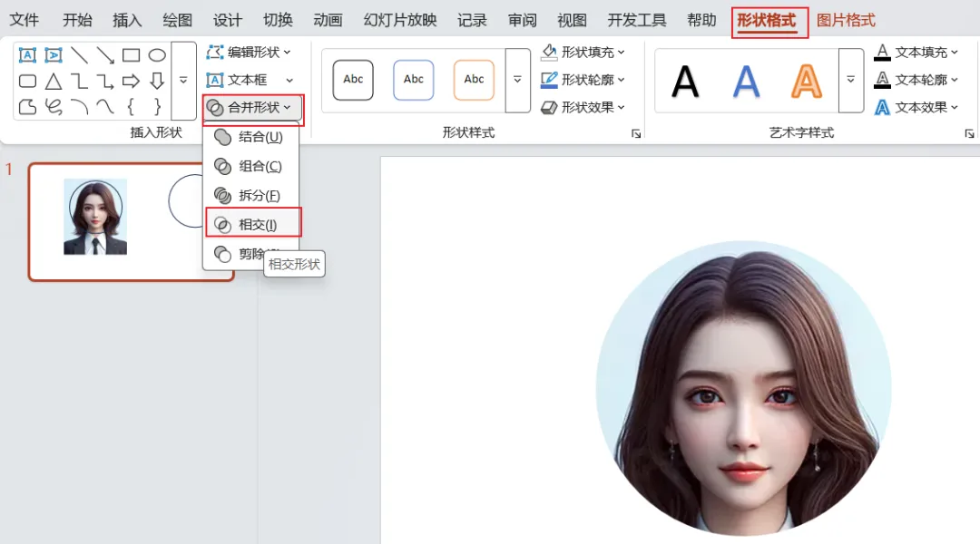The height and width of the screenshot is (544, 980).
Task: Open the 形状轮廓 dropdown
Action: (583, 80)
